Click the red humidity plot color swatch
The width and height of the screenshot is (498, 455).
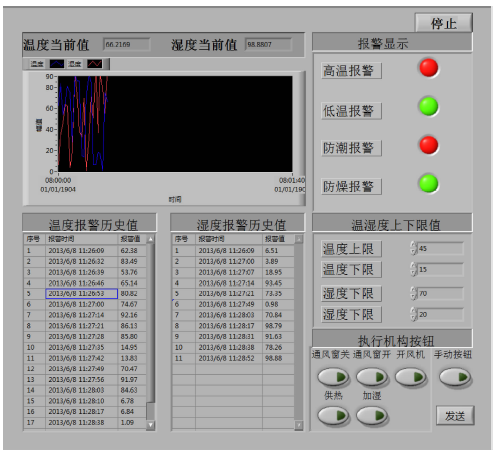(94, 64)
